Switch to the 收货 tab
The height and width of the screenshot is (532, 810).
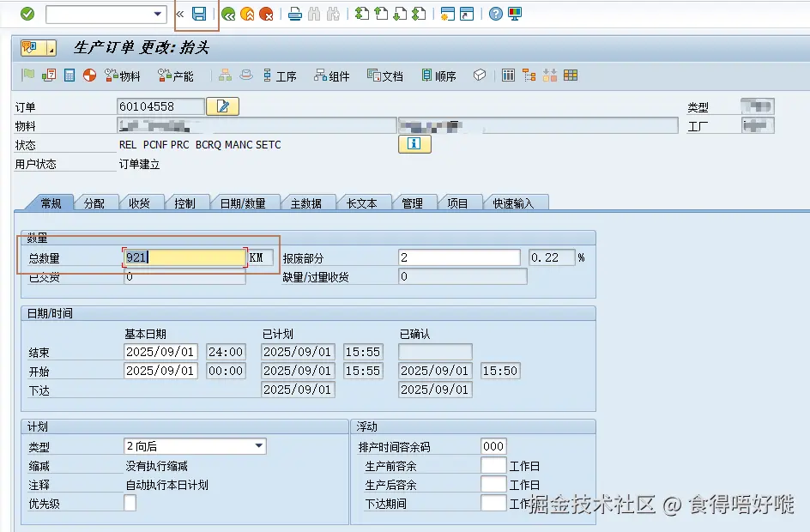[139, 203]
